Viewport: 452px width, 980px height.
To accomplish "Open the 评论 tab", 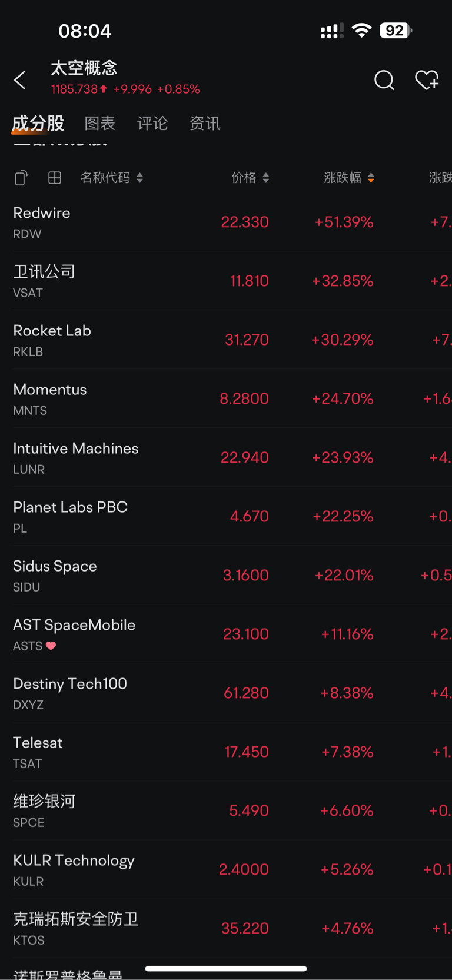I will pyautogui.click(x=152, y=123).
